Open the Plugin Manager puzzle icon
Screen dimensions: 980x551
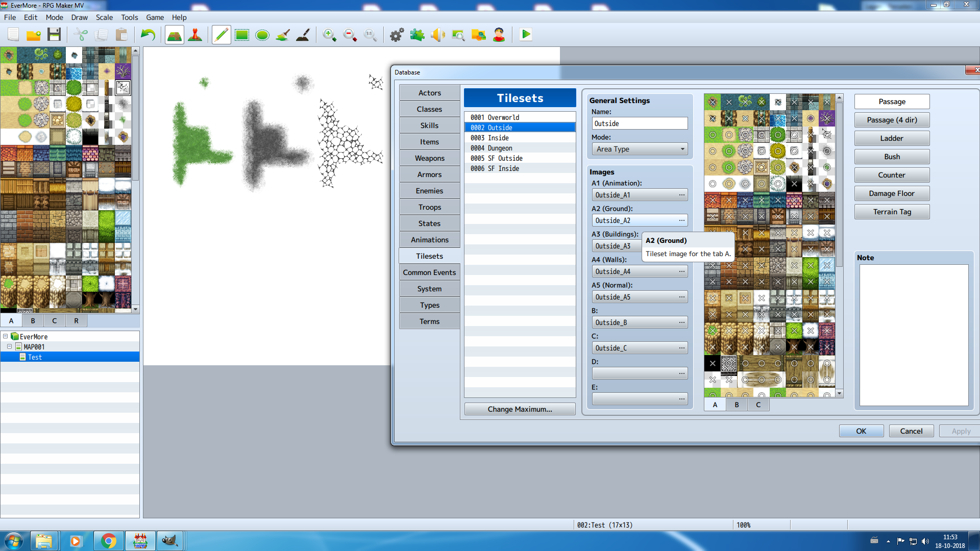point(417,35)
